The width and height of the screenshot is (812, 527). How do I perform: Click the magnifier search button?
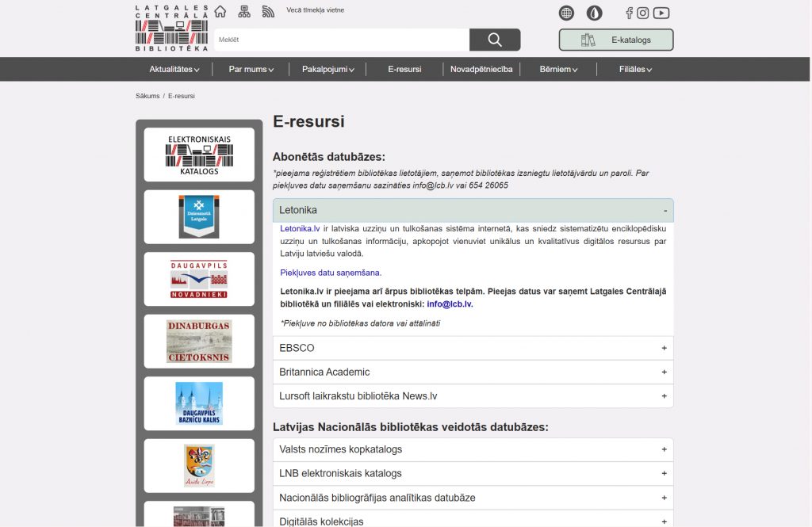pyautogui.click(x=495, y=40)
